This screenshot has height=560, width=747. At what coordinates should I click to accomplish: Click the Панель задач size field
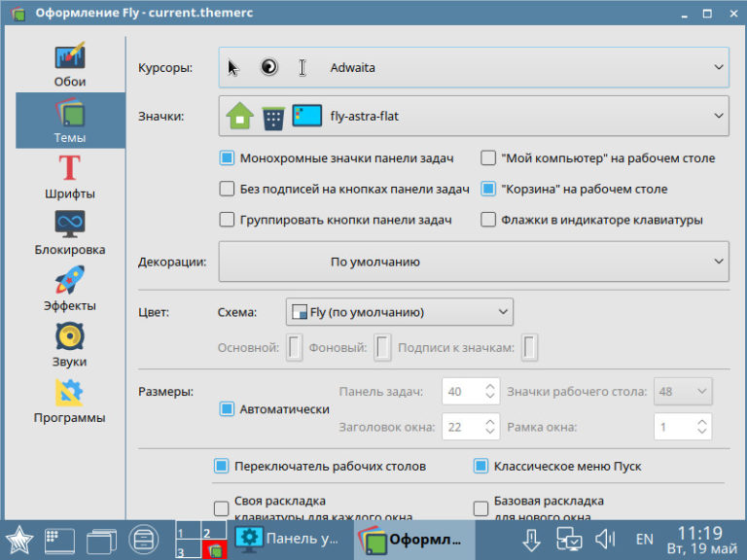click(463, 392)
